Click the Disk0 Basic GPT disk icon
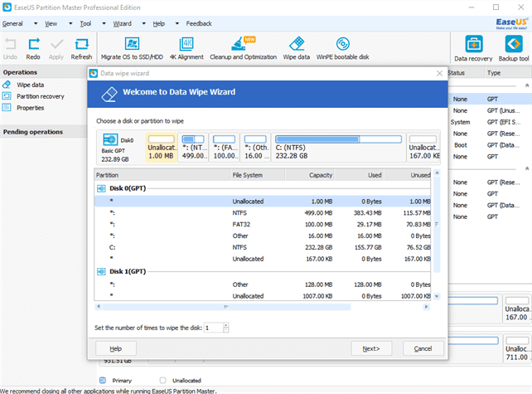Image resolution: width=532 pixels, height=394 pixels. tap(110, 139)
